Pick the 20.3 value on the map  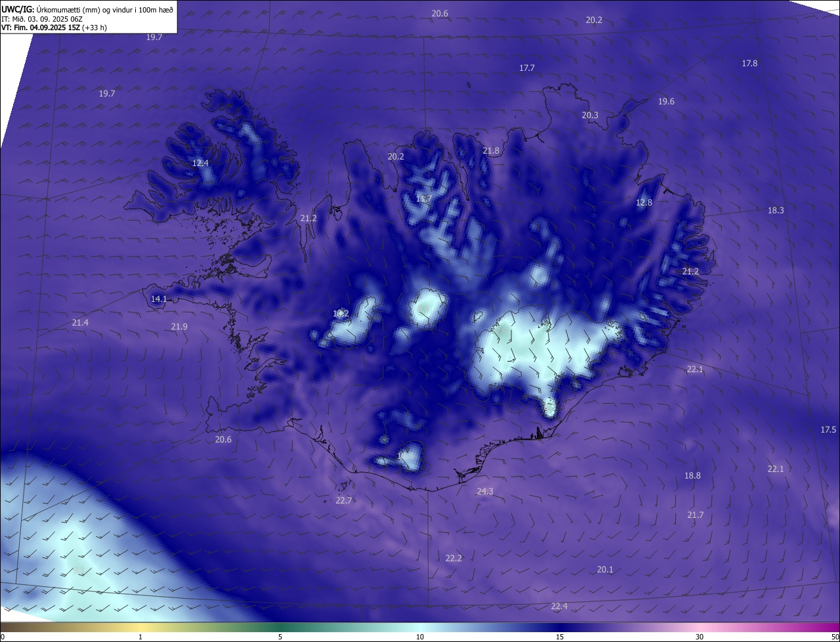pos(590,116)
